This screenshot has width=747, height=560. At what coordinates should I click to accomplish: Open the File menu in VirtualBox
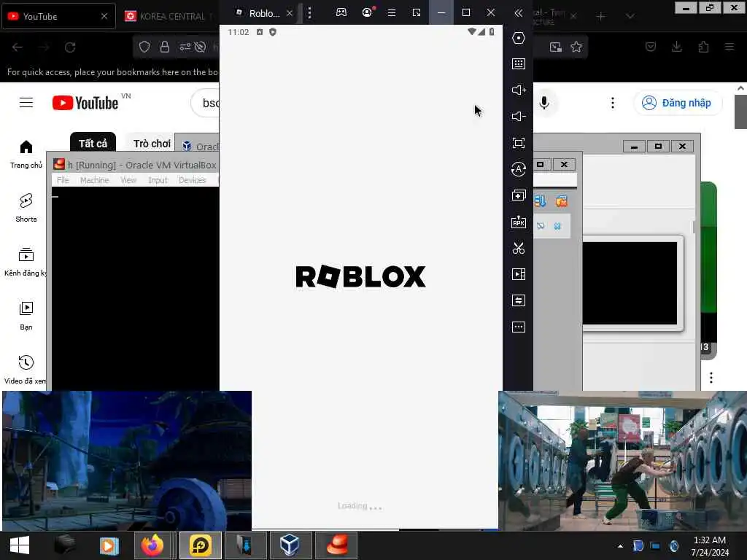click(63, 180)
